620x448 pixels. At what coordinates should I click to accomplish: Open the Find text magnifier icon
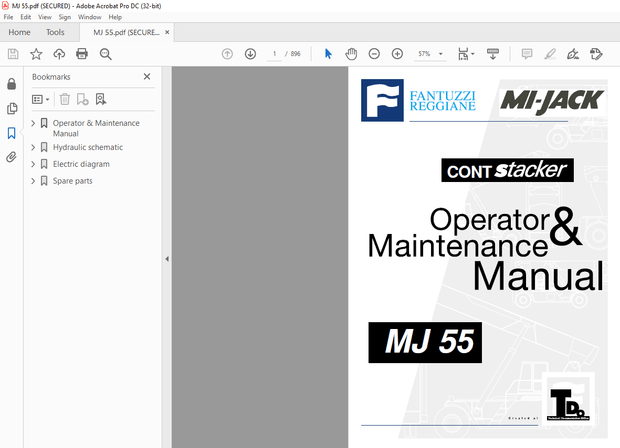point(106,54)
